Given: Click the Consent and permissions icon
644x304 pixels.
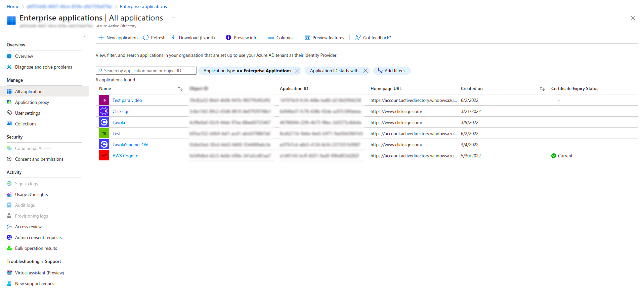Looking at the screenshot, I should [x=9, y=159].
